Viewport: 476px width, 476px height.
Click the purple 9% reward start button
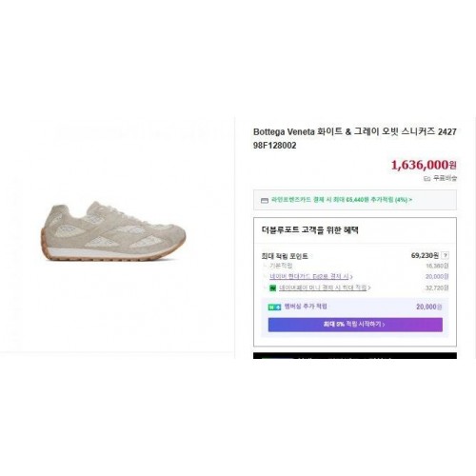tap(355, 325)
